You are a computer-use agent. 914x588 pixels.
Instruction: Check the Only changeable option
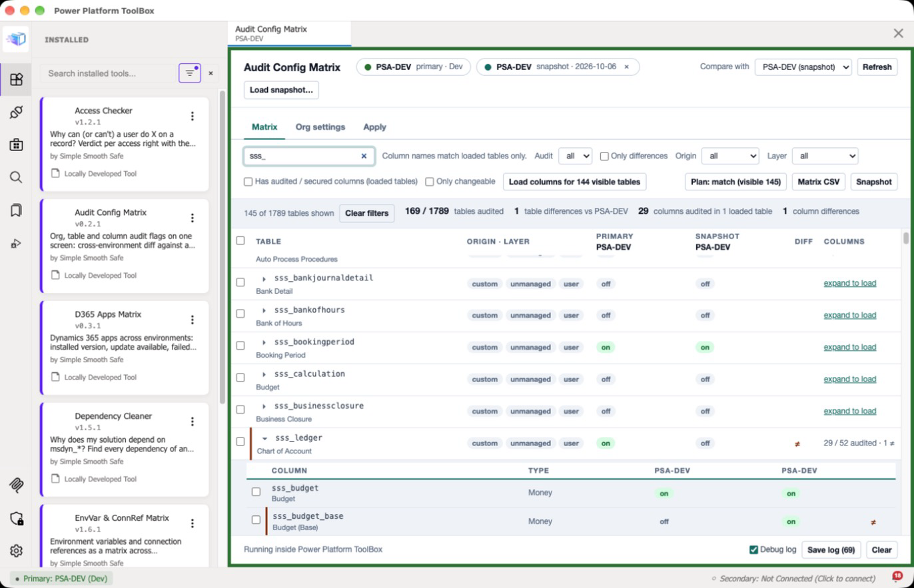[x=430, y=182]
